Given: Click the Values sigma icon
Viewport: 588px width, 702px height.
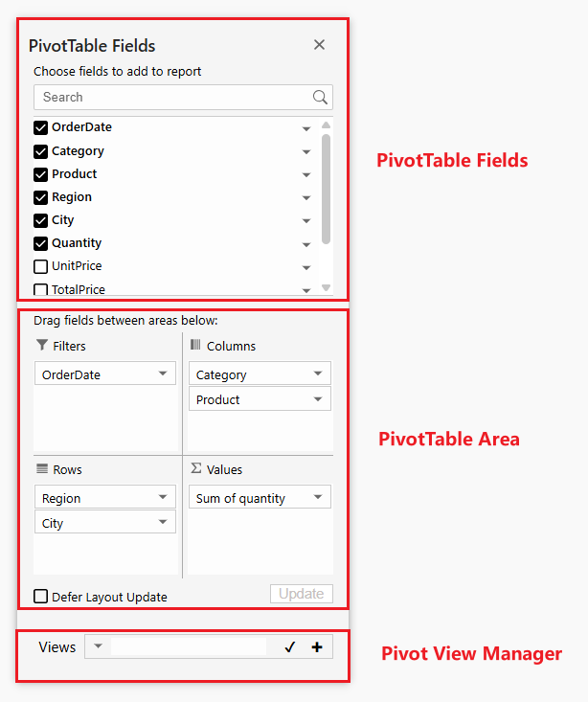Looking at the screenshot, I should tap(195, 468).
